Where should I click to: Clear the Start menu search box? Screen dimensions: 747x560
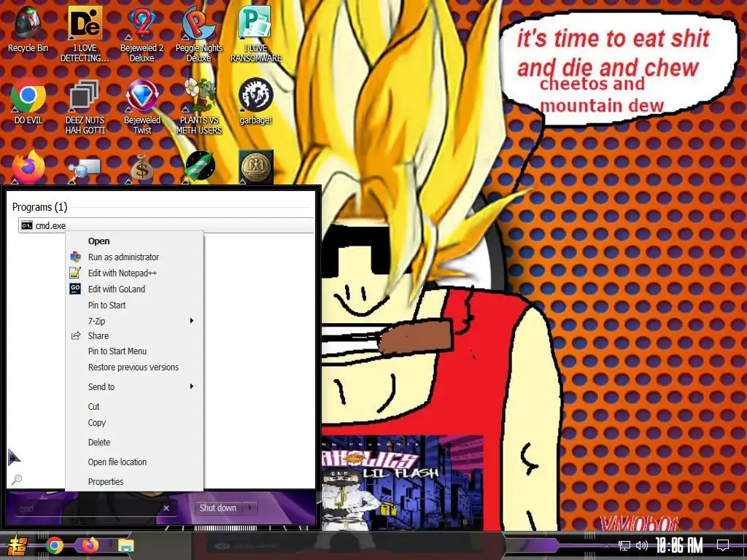coord(166,508)
